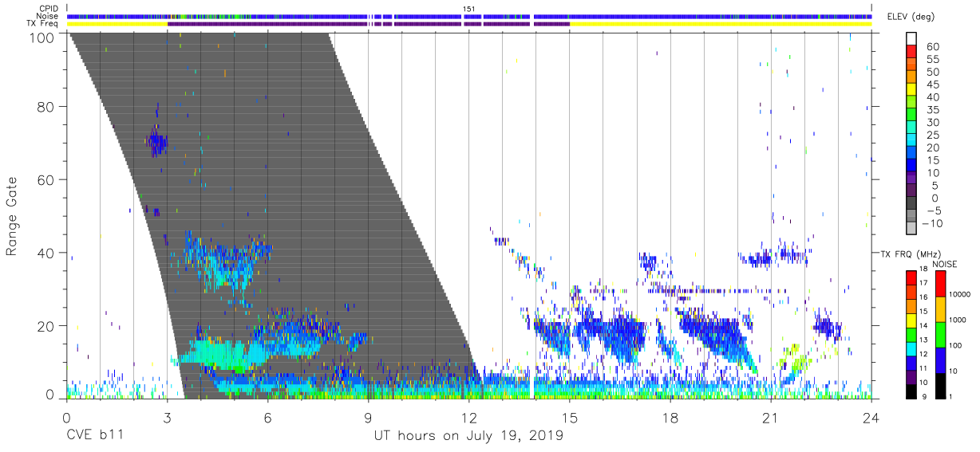Click the purple section of TX Freq bar
Viewport: 980px width, 452px height.
click(367, 24)
